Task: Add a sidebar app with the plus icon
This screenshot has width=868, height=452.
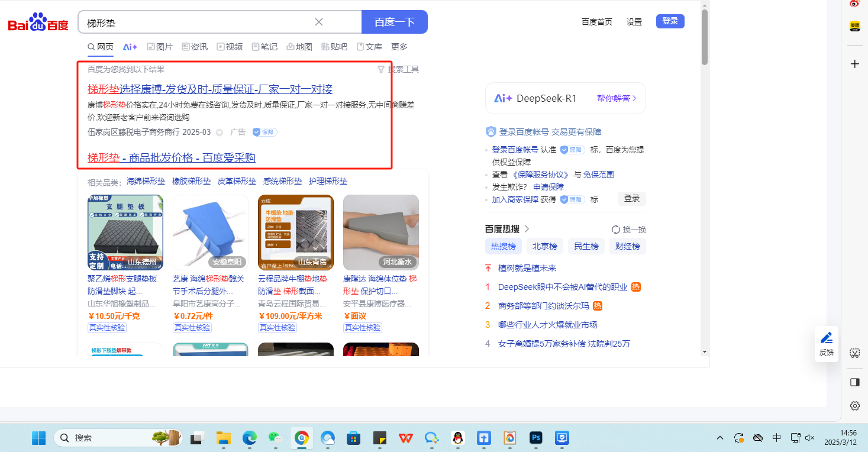Action: [x=854, y=64]
